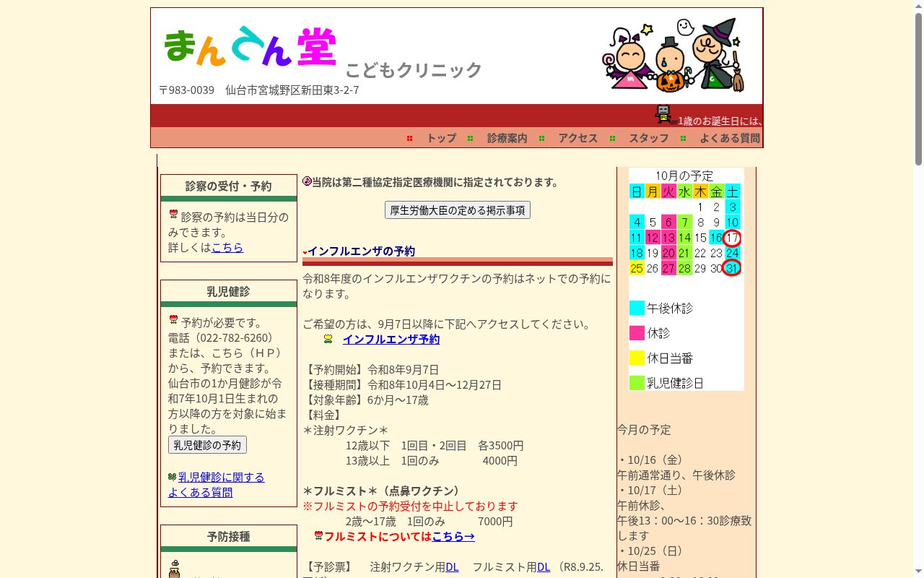
Task: Click the green bullet before アクセス
Action: pos(541,138)
